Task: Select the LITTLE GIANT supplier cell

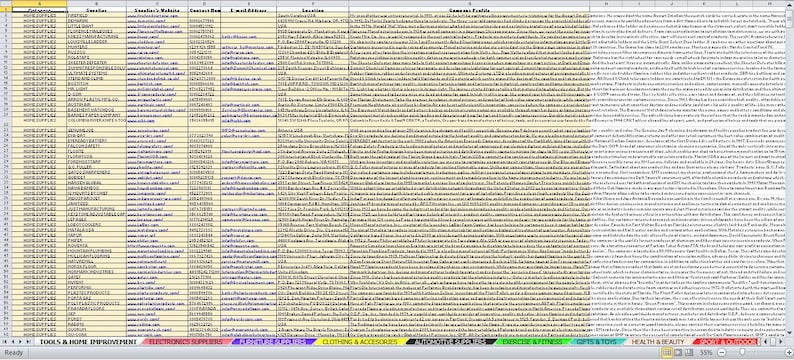Action: click(96, 26)
